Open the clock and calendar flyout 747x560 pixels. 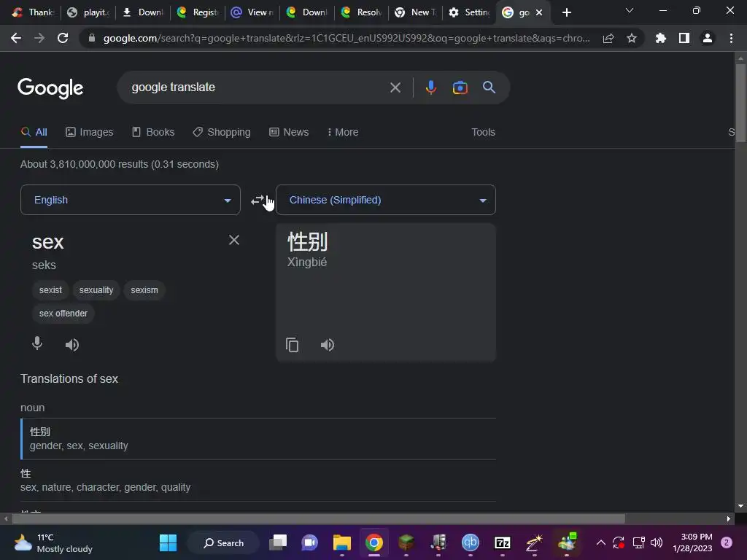tap(692, 542)
